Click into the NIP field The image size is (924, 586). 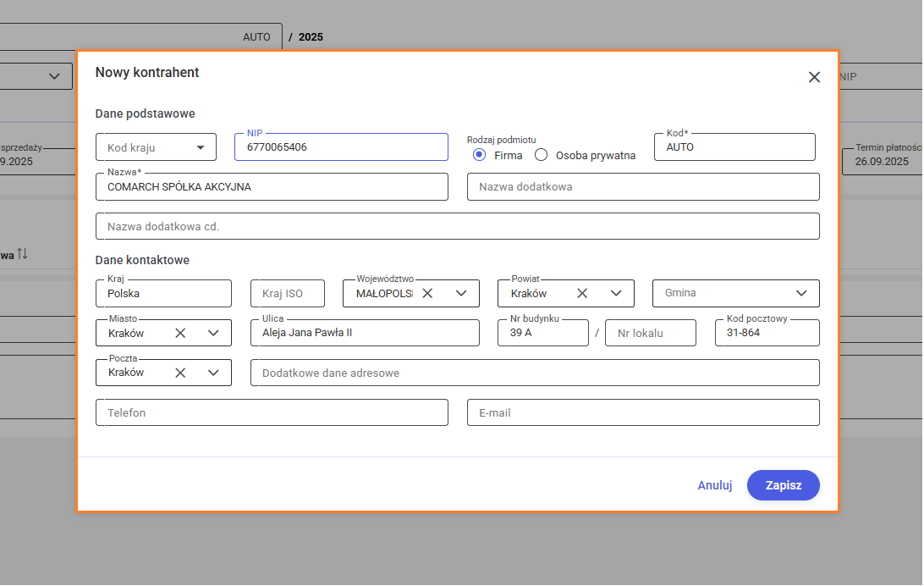coord(341,147)
